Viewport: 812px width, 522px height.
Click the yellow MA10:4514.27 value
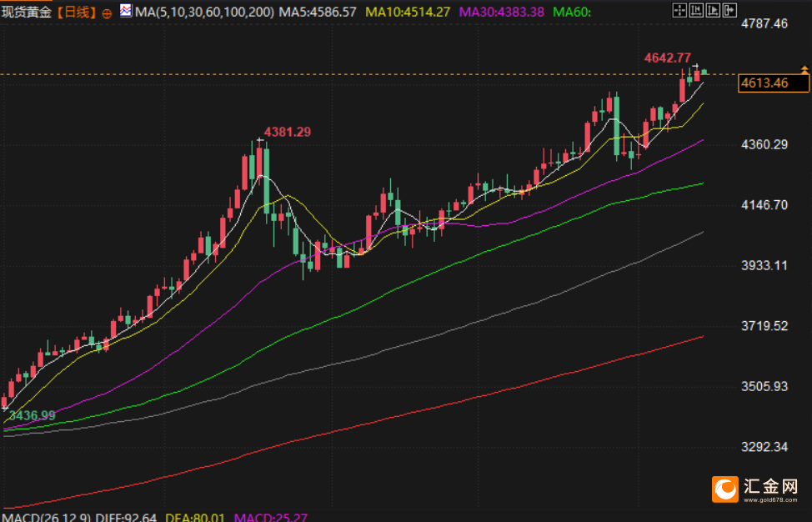[408, 12]
